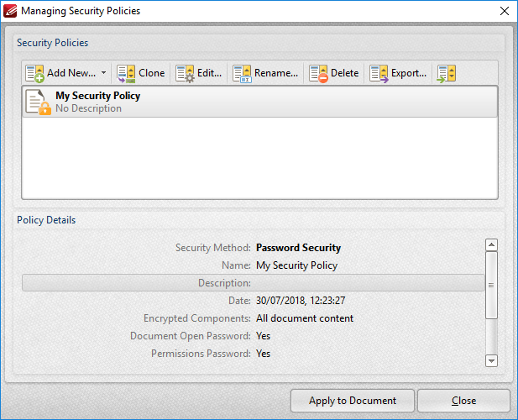Click the All document content value
Viewport: 518px width, 420px height.
[x=305, y=318]
